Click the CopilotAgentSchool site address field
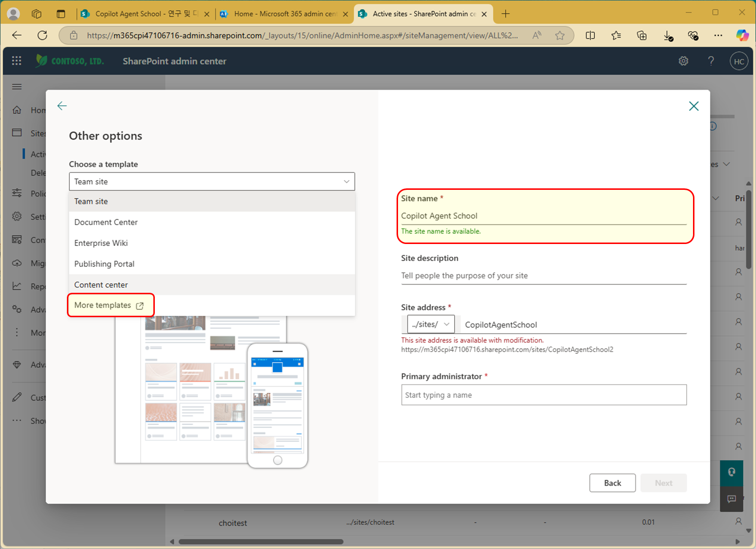This screenshot has height=549, width=756. 573,325
